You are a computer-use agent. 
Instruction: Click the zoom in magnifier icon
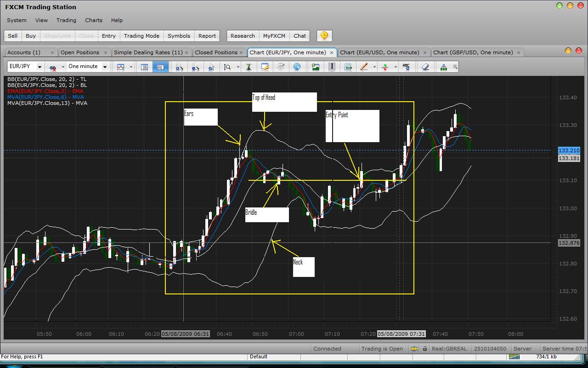[179, 67]
